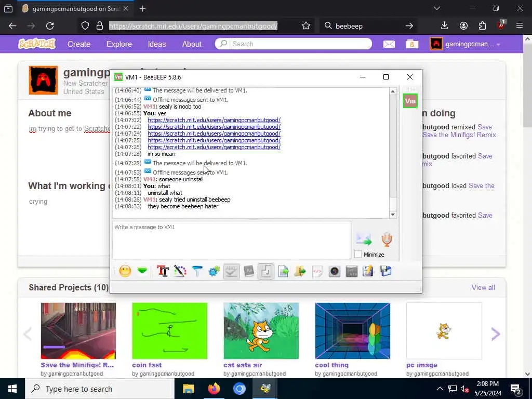Click the Scratch logo in the navbar
The image size is (532, 399).
(x=37, y=44)
